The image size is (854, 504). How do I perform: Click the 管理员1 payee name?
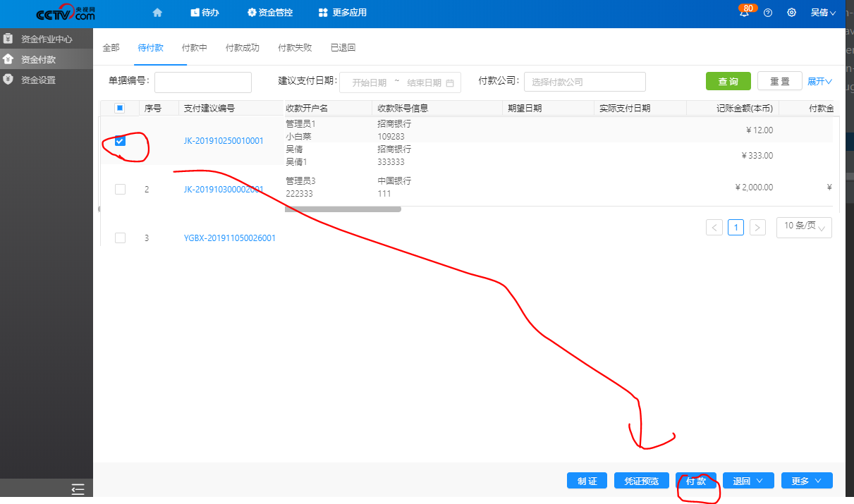(301, 124)
